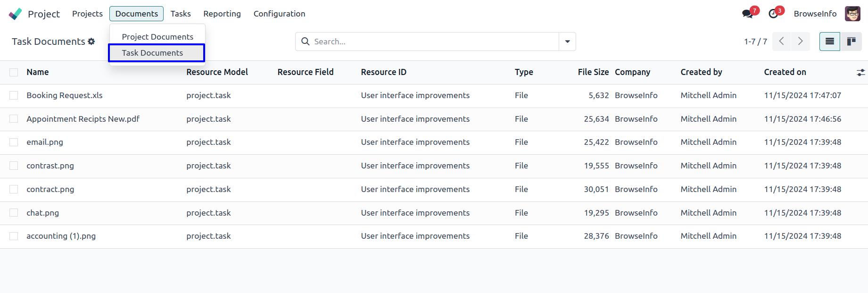The height and width of the screenshot is (293, 868).
Task: Select the chat.png row checkbox
Action: [14, 213]
